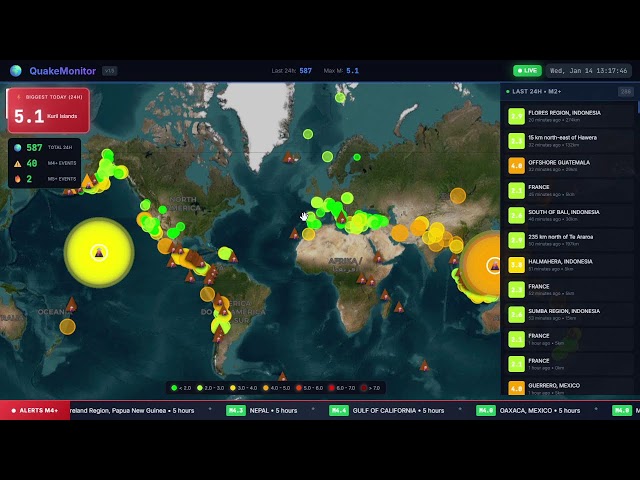640x480 pixels.
Task: Toggle the LIVE status button
Action: [527, 71]
